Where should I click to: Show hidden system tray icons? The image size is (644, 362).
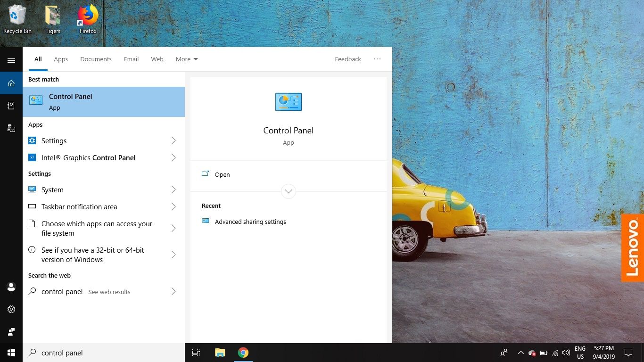click(x=520, y=353)
